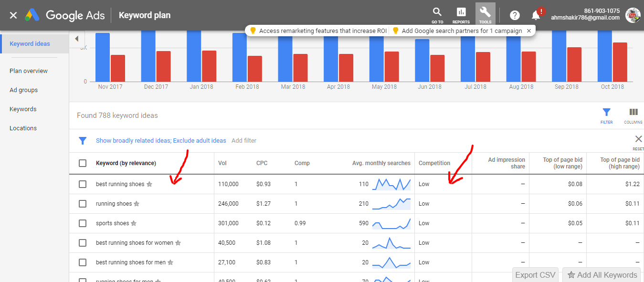Click 'Add Google search partners for 1 campaign'
Image resolution: width=644 pixels, height=282 pixels.
pyautogui.click(x=462, y=31)
